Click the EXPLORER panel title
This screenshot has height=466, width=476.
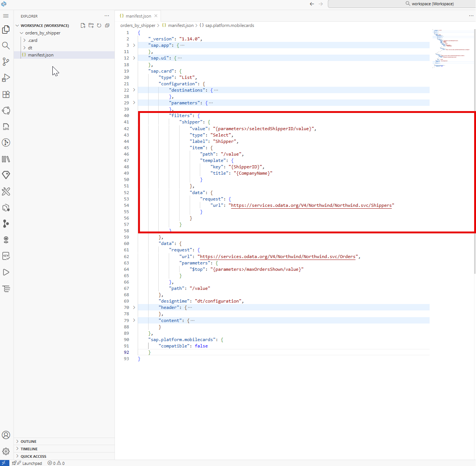pyautogui.click(x=29, y=16)
